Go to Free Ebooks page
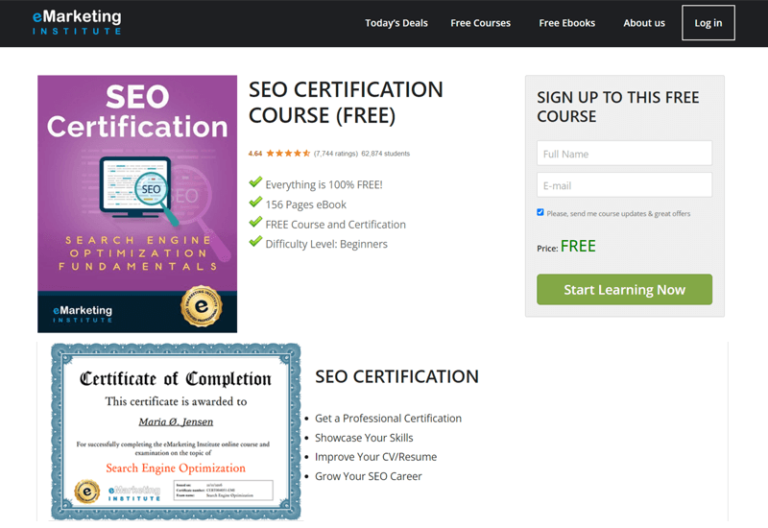Image resolution: width=768 pixels, height=528 pixels. (x=567, y=23)
